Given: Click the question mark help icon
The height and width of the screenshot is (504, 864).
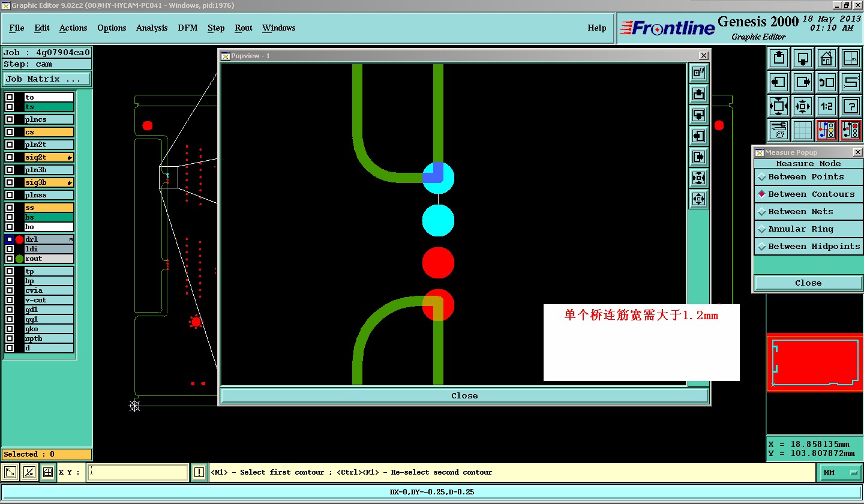Looking at the screenshot, I should tap(851, 106).
